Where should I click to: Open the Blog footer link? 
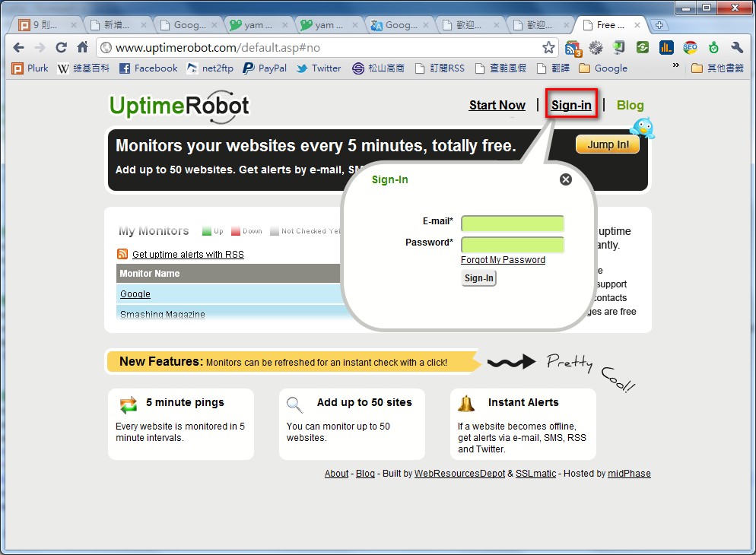pos(365,474)
